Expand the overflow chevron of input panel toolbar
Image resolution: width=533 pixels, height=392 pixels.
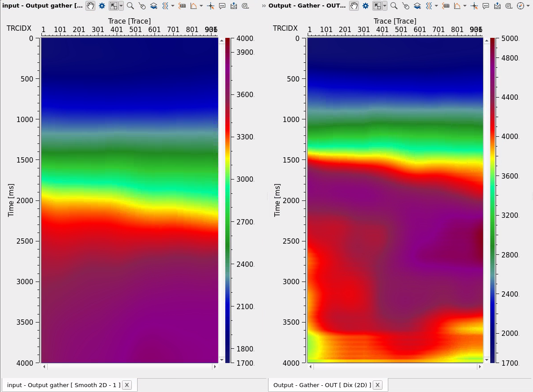264,6
